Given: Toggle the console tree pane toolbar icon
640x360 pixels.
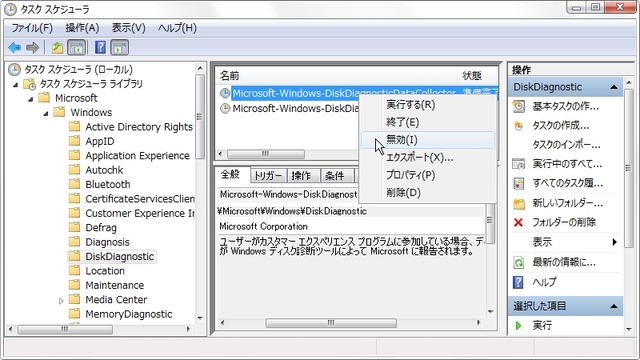Looking at the screenshot, I should point(76,47).
